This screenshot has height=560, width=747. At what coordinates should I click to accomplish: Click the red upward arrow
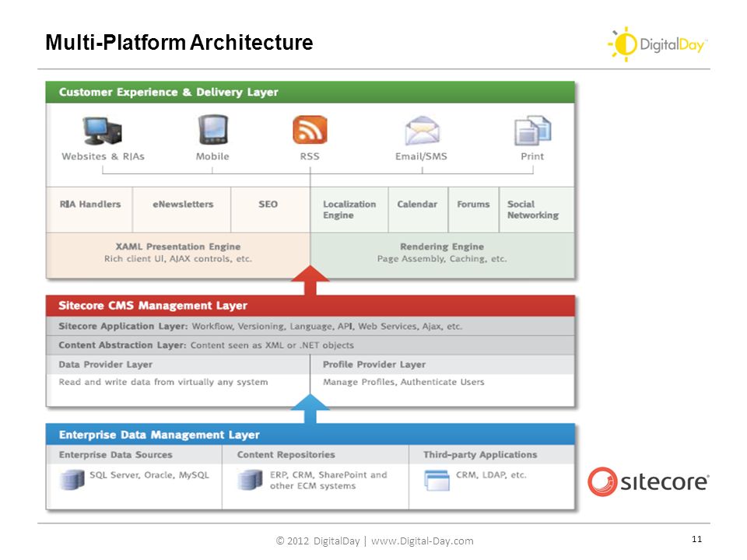(310, 281)
